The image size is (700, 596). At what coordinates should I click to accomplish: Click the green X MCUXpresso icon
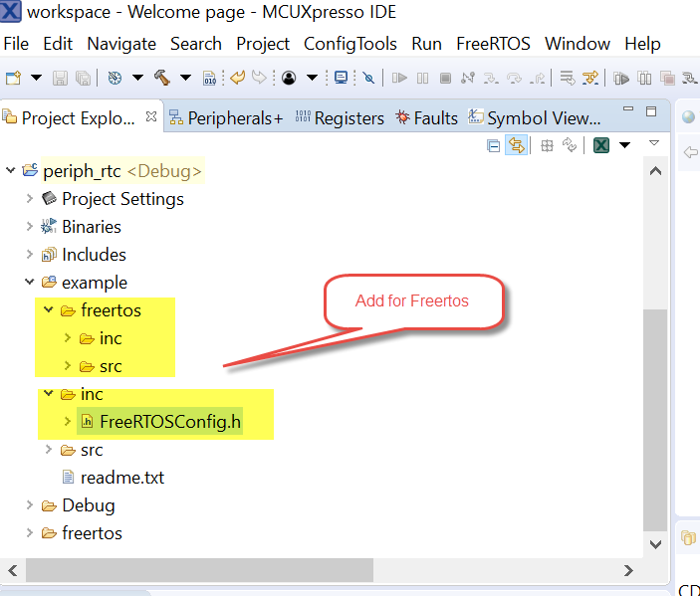click(601, 145)
